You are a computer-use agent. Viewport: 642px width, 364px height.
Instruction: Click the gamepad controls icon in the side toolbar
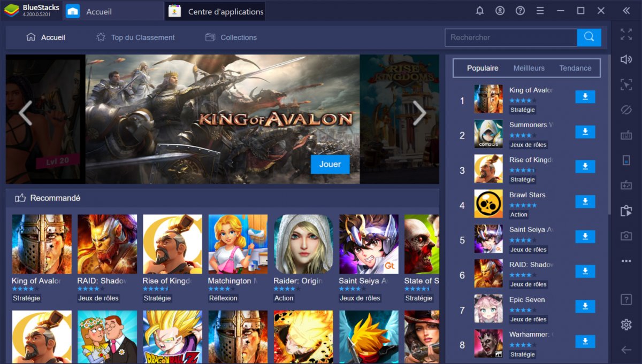pos(626,185)
